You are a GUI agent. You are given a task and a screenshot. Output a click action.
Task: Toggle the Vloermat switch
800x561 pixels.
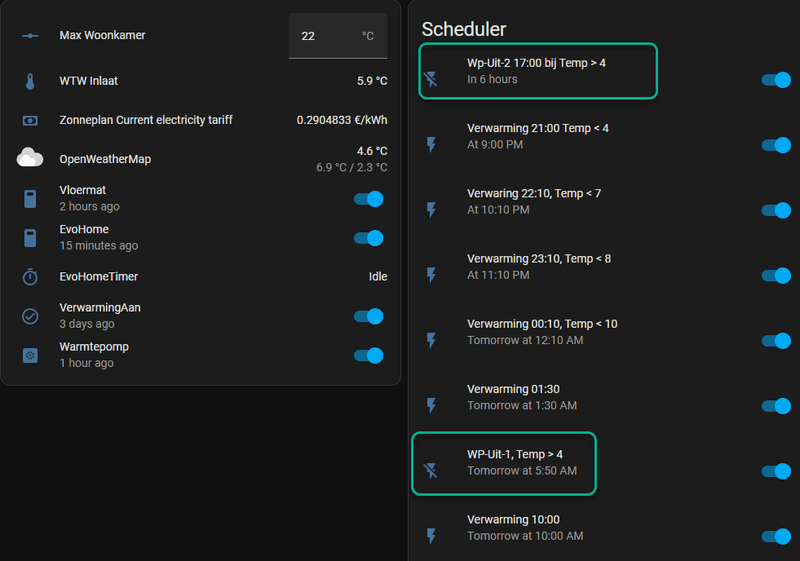click(369, 199)
